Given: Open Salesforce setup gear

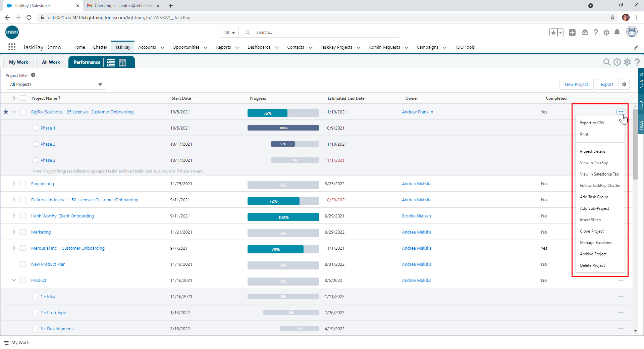Looking at the screenshot, I should pyautogui.click(x=606, y=33).
